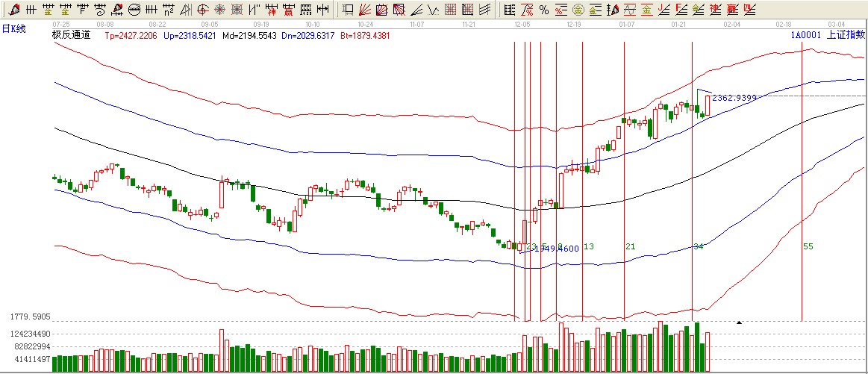Click the 1A0001 上证指数 stock label
The image size is (868, 374).
(x=827, y=35)
